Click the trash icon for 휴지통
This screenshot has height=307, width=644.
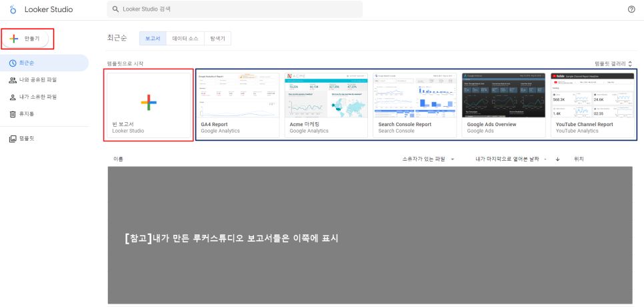point(13,114)
